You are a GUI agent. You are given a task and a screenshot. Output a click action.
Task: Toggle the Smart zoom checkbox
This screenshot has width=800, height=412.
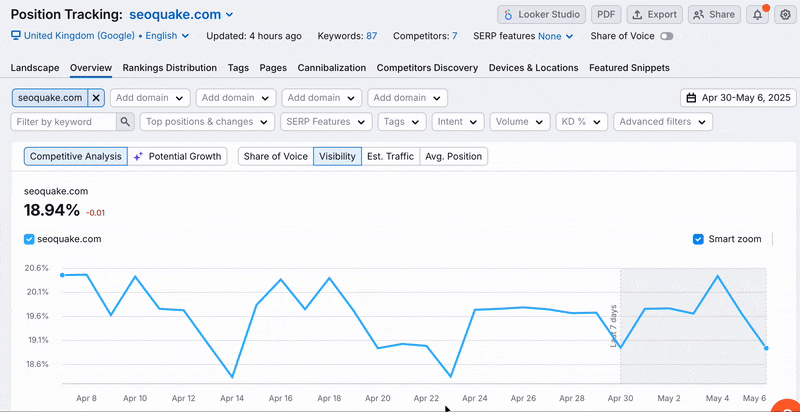(698, 239)
